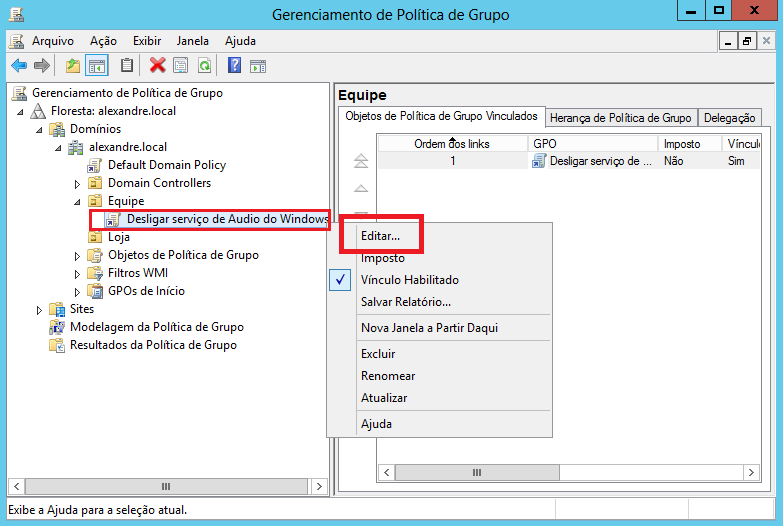Image resolution: width=783 pixels, height=526 pixels.
Task: Collapse the Equipe OU node
Action: (77, 202)
